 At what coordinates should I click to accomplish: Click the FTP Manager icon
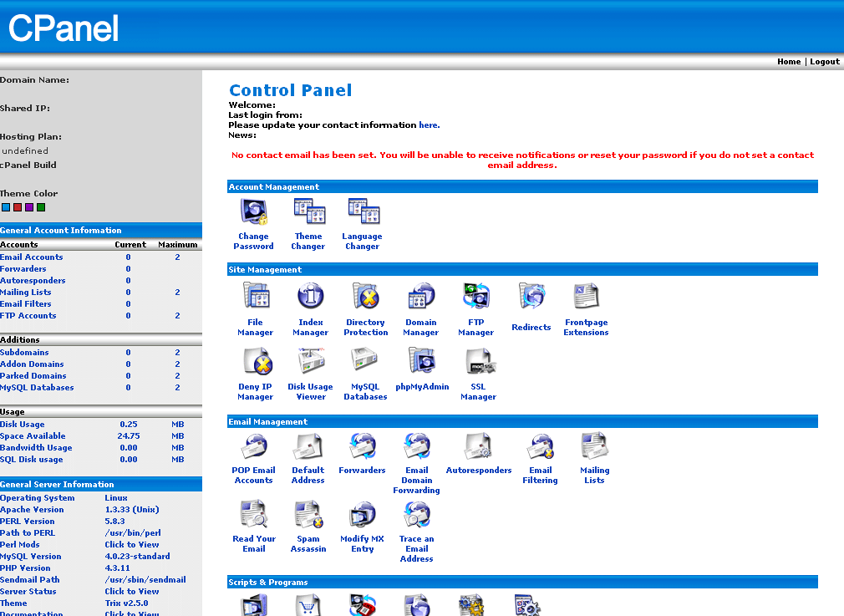475,297
